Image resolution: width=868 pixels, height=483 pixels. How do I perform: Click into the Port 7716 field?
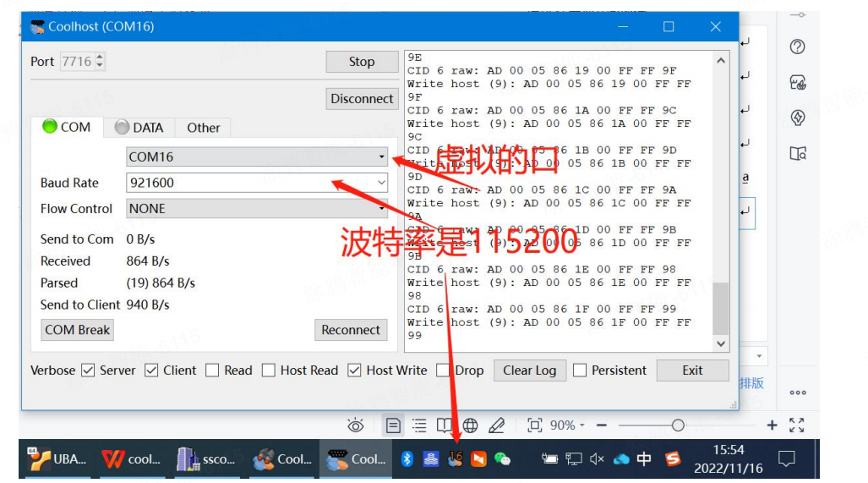tap(78, 61)
